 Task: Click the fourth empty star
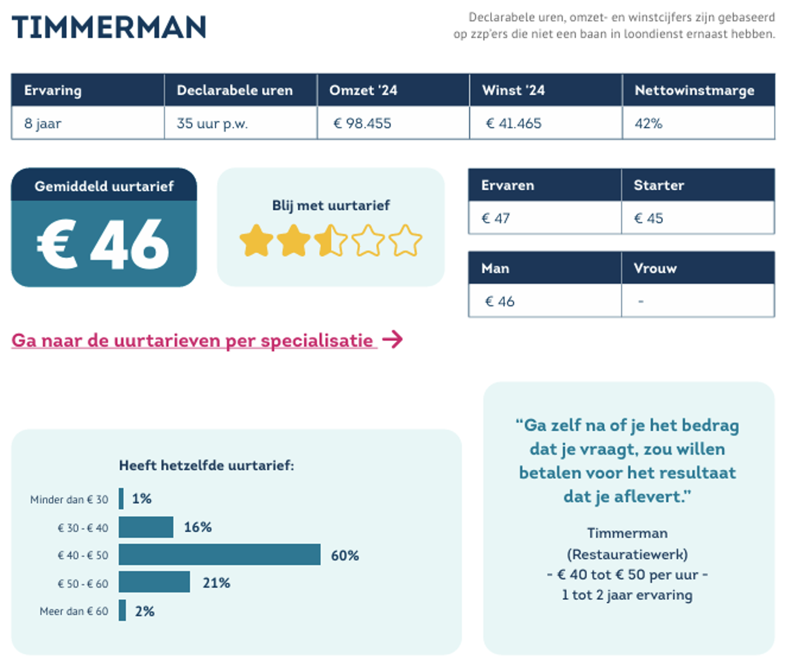368,241
